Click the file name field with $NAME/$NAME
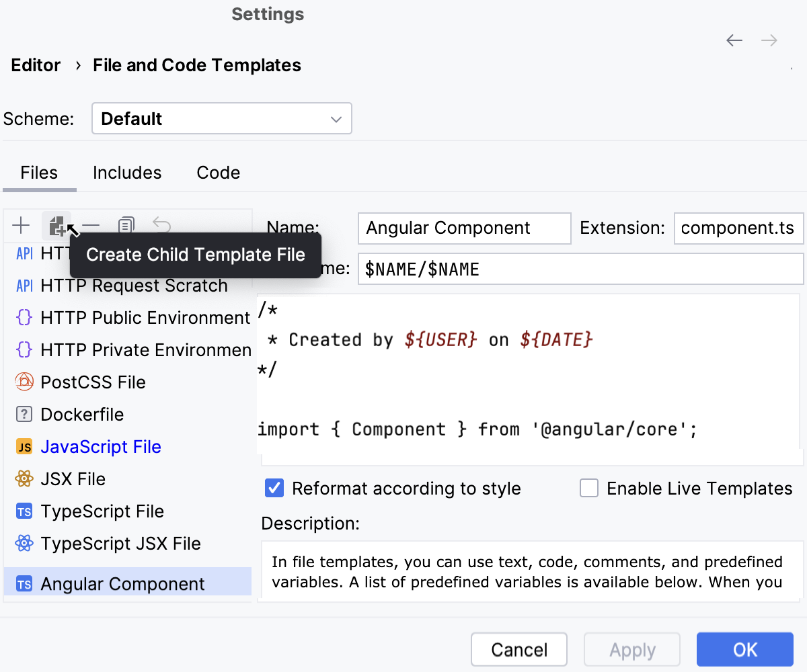The width and height of the screenshot is (807, 672). (580, 269)
